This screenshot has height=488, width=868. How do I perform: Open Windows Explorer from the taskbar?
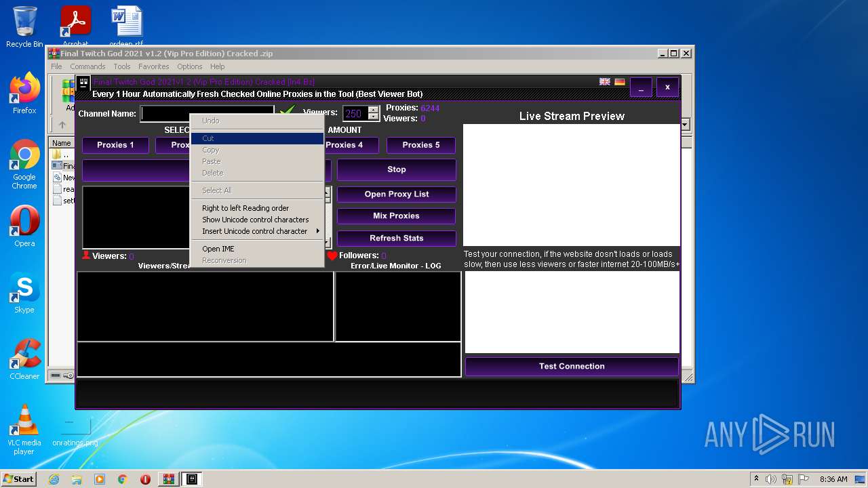(77, 479)
